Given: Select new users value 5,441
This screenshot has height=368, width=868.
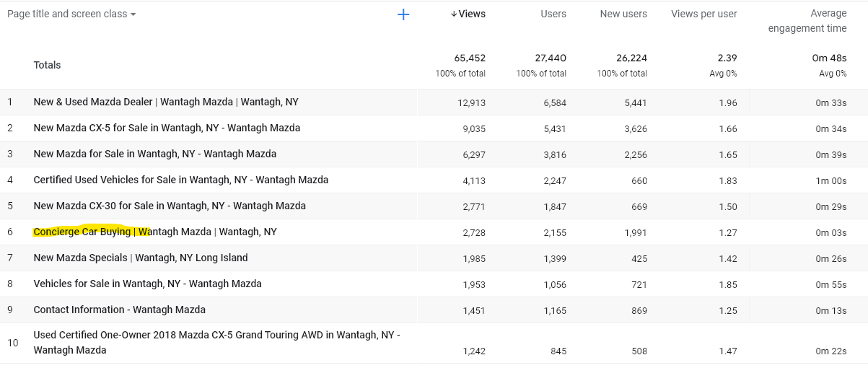Looking at the screenshot, I should coord(636,103).
